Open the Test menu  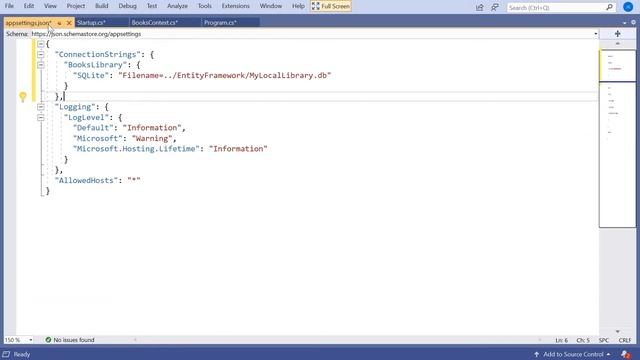[152, 6]
